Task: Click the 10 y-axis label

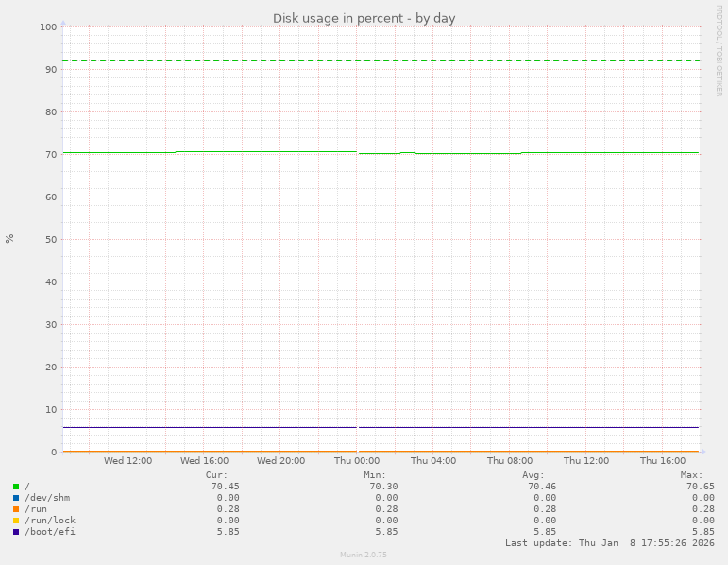Action: click(x=51, y=409)
